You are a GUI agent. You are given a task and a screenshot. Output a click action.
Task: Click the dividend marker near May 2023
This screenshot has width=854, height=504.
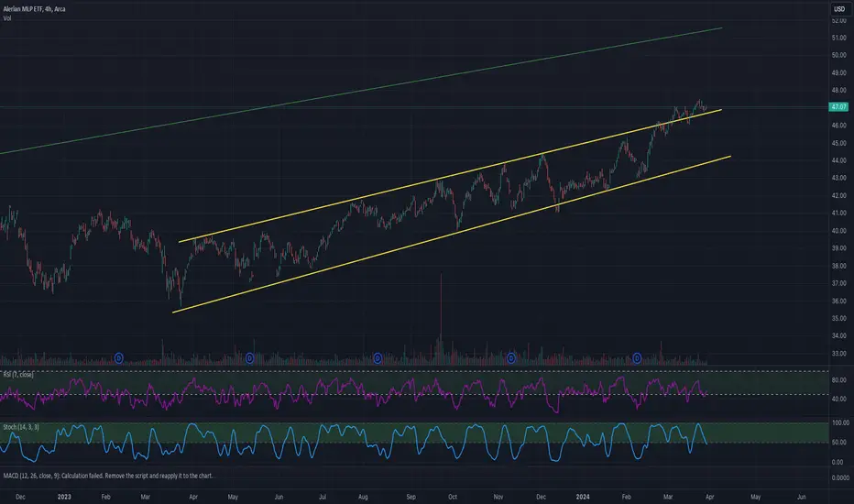249,358
